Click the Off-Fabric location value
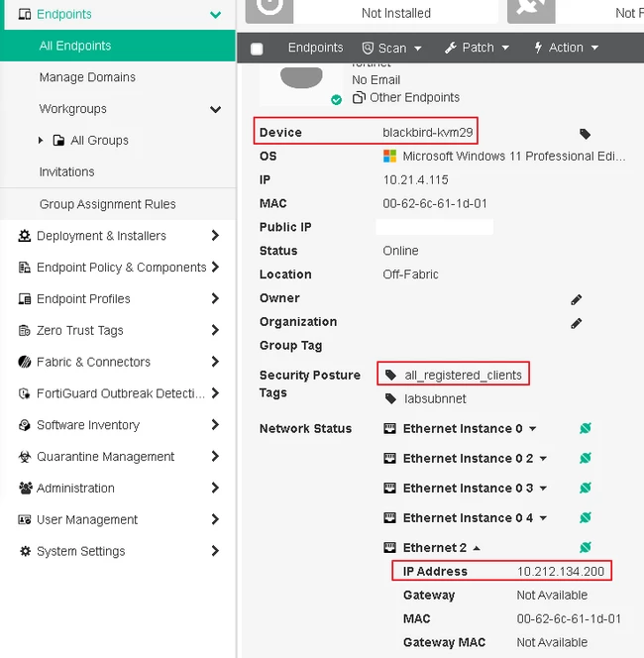The image size is (644, 658). (x=410, y=274)
